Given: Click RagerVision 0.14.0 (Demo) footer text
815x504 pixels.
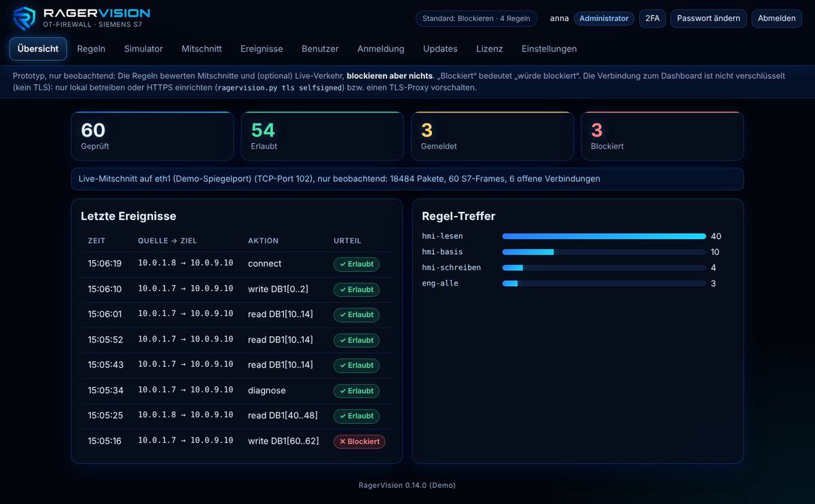Looking at the screenshot, I should tap(407, 485).
